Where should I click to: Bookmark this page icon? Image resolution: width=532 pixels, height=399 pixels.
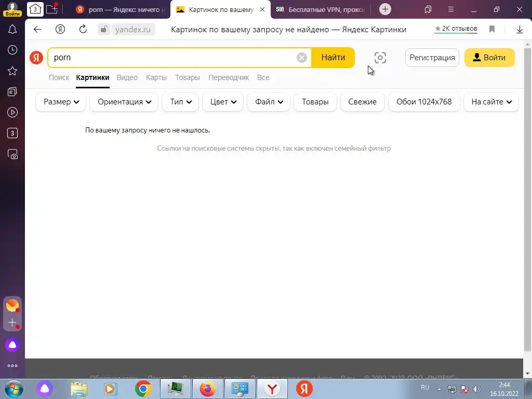(x=492, y=30)
